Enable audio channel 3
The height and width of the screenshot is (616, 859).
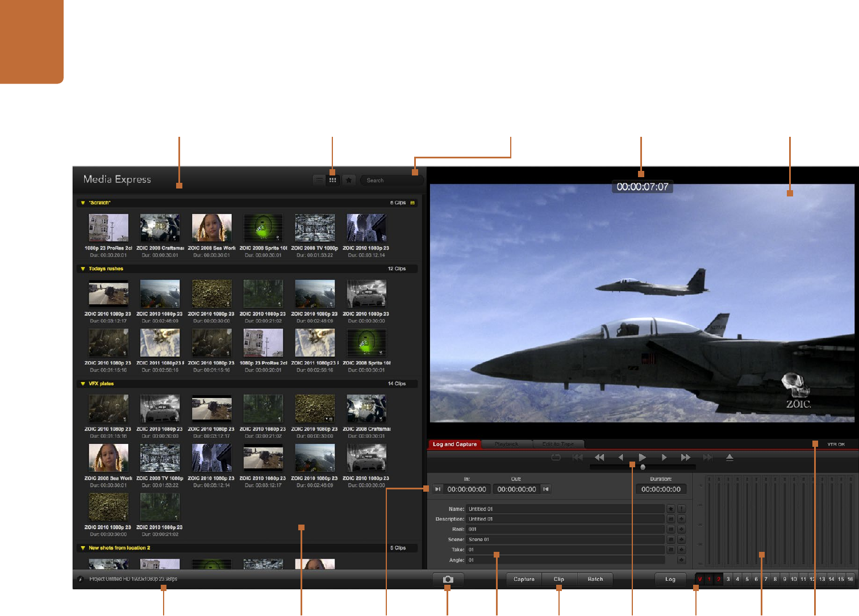point(728,580)
